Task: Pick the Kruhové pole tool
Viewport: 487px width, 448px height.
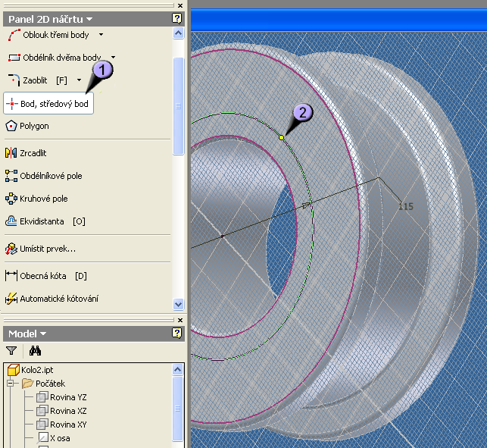Action: (x=43, y=199)
